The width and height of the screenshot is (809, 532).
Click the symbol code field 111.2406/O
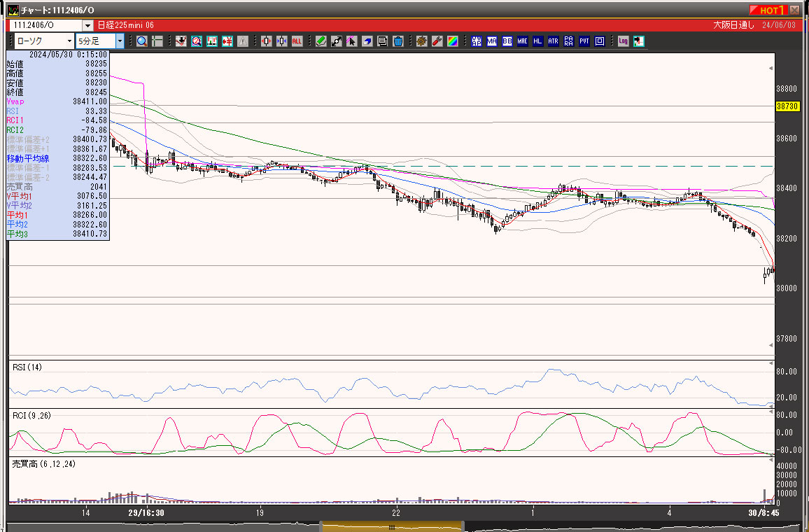click(x=46, y=25)
